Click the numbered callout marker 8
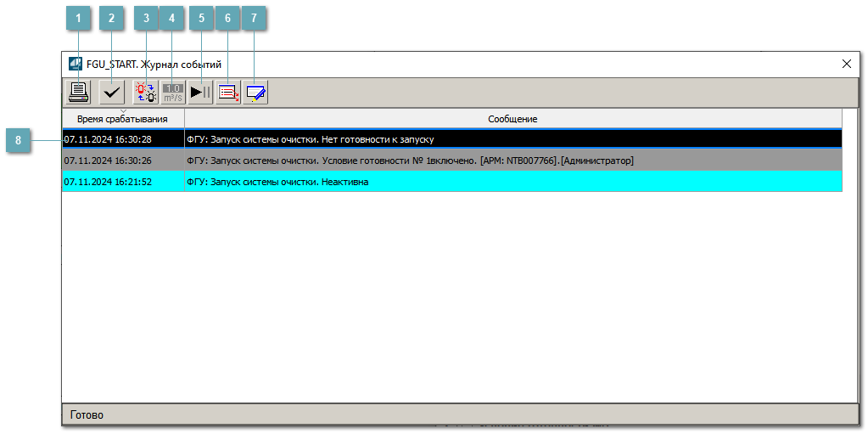868x434 pixels. pos(19,140)
